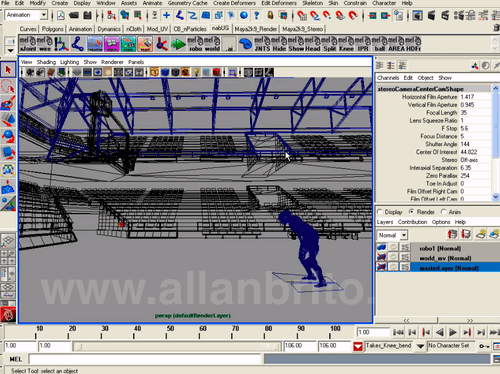Click the IPR shelf script

point(363,44)
